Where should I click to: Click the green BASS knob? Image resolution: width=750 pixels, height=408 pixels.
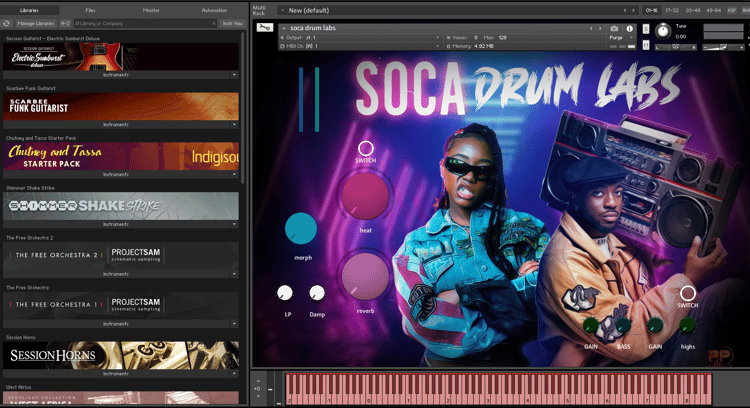[623, 326]
